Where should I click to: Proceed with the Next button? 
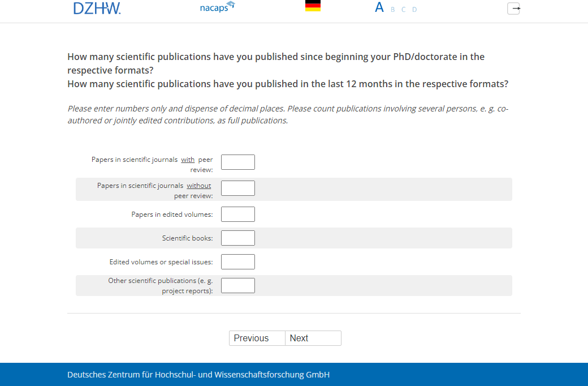[x=313, y=338]
